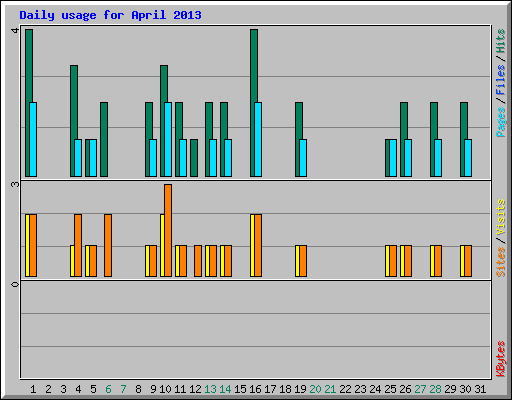The width and height of the screenshot is (512, 400).
Task: Click the cyan 'Pages' legend label
Action: click(x=501, y=122)
